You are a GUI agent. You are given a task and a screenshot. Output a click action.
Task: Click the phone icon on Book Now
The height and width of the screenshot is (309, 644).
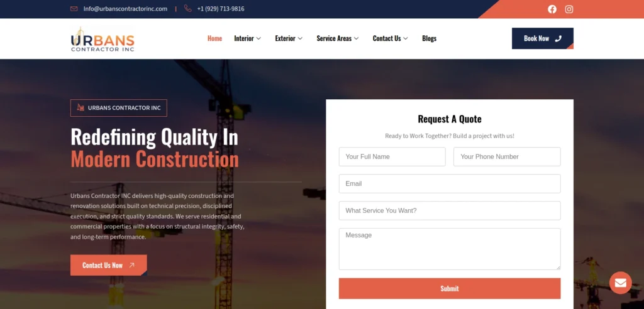click(558, 38)
